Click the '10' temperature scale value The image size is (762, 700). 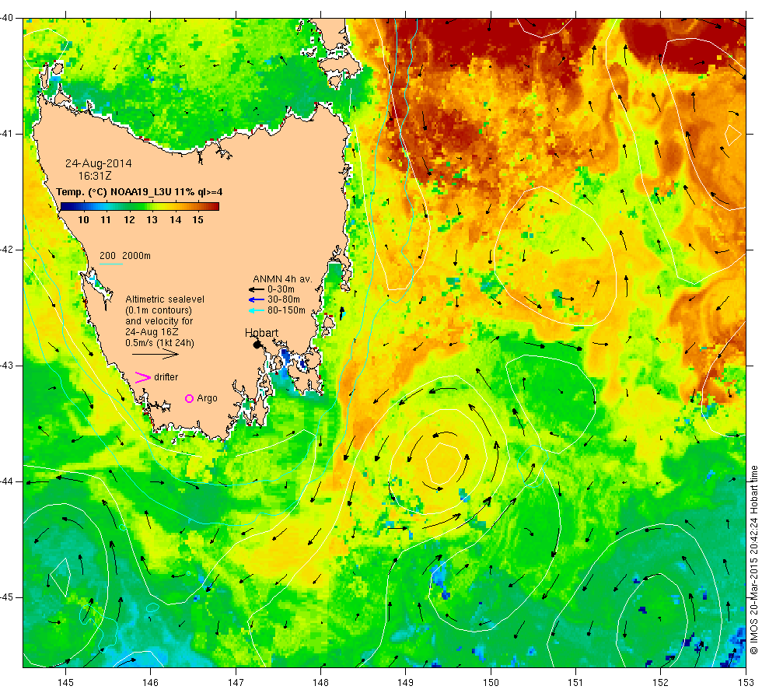click(x=84, y=219)
